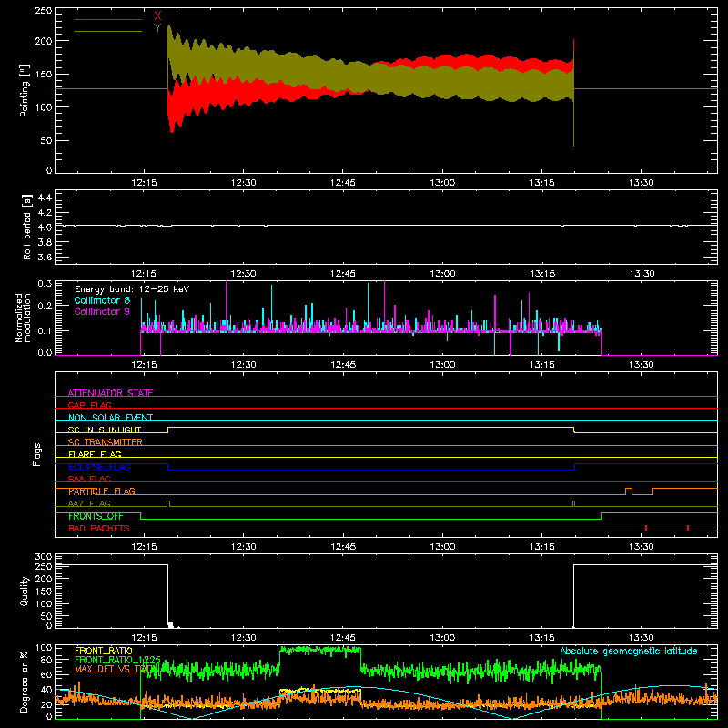Click the 'Roll period [s]' axis title
This screenshot has width=728, height=728.
pos(26,227)
